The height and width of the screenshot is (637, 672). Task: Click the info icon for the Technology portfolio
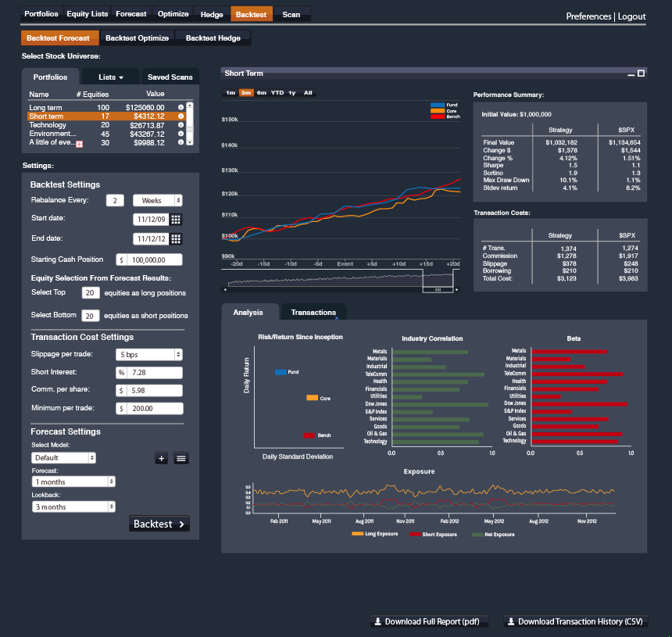(181, 125)
